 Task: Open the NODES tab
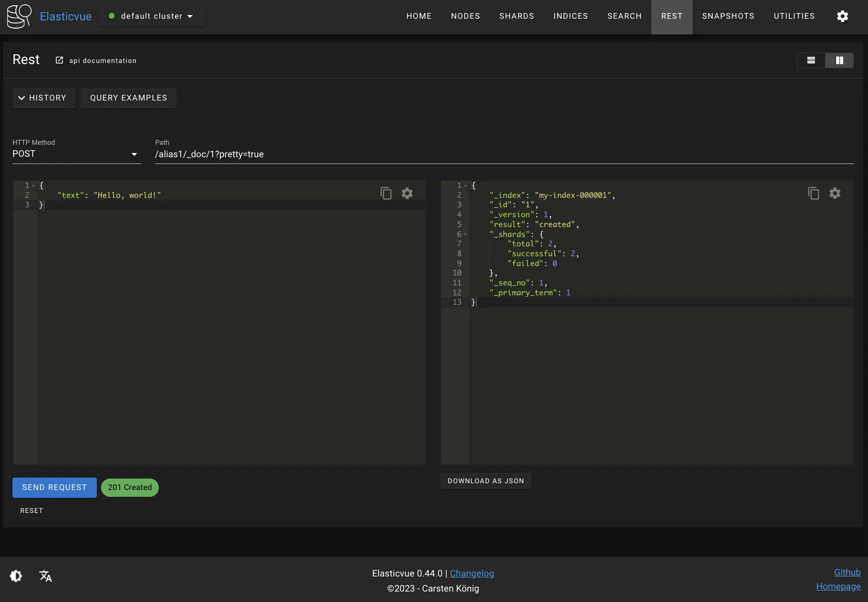[x=466, y=16]
